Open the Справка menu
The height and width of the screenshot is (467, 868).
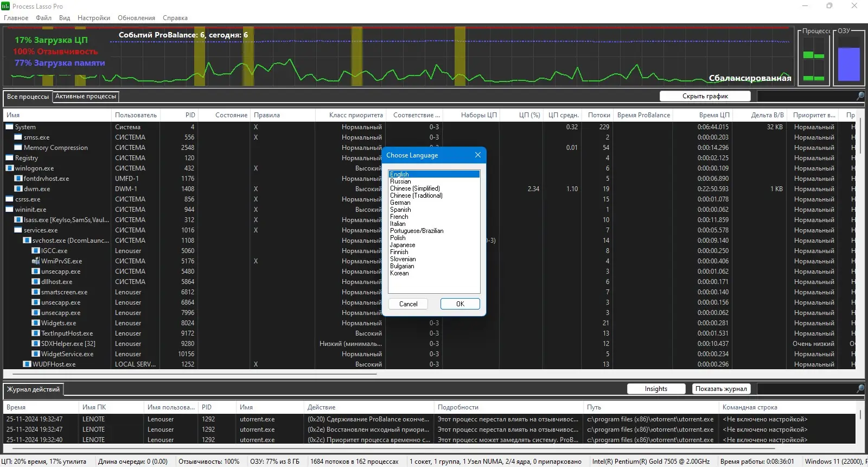pyautogui.click(x=175, y=18)
